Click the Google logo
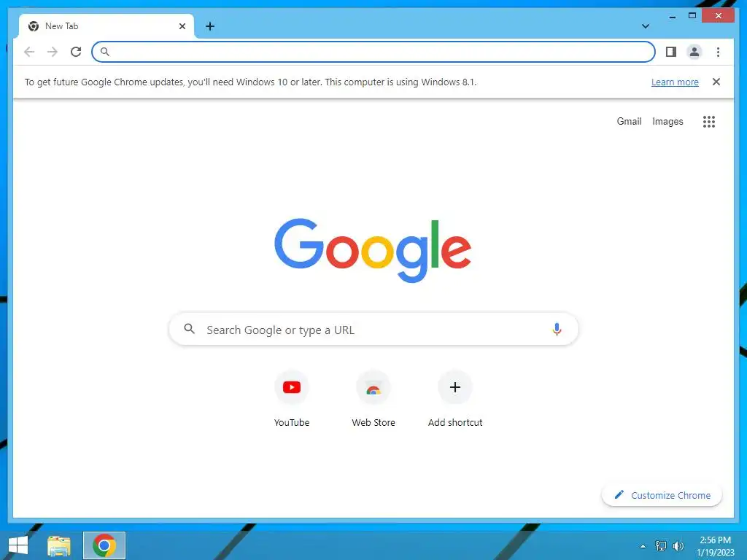The height and width of the screenshot is (560, 747). (373, 250)
